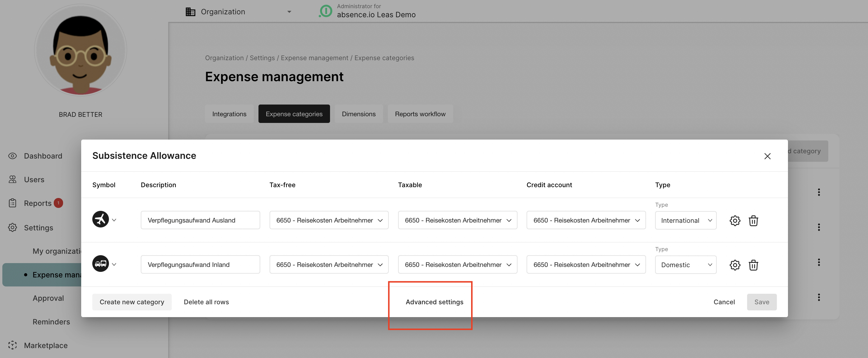Click the airplane symbol icon

tap(100, 220)
